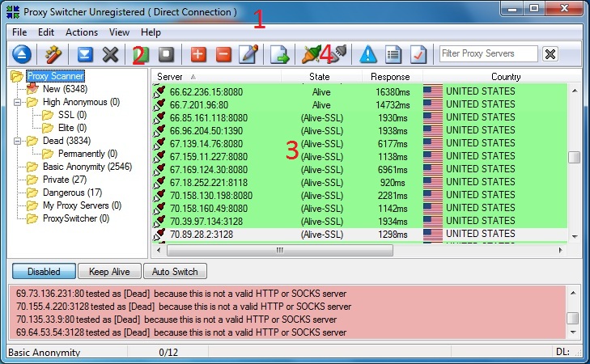Clear the filter with the X button
Viewport: 590px width, 364px height.
pyautogui.click(x=550, y=53)
